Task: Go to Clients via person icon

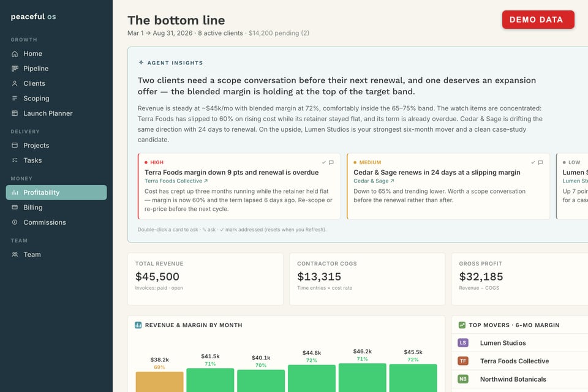Action: point(15,84)
